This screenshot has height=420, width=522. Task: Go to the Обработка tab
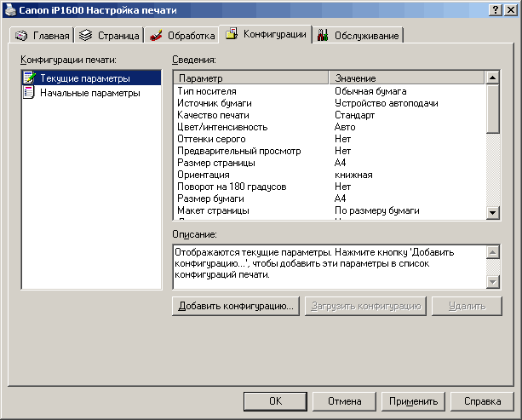(181, 35)
